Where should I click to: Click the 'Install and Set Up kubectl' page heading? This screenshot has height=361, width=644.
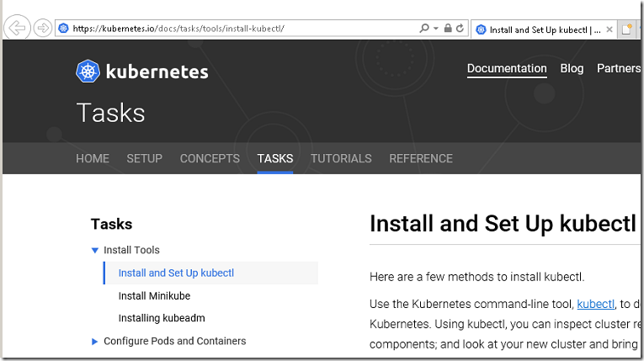[x=503, y=224]
